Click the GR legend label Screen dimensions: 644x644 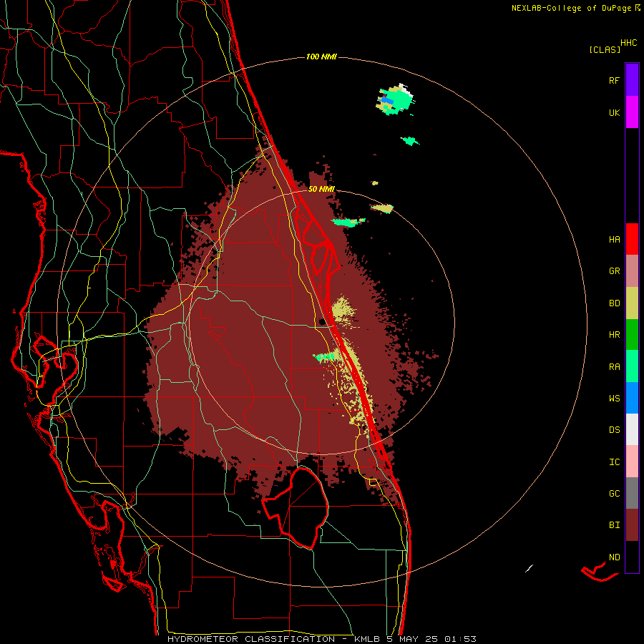click(x=614, y=271)
